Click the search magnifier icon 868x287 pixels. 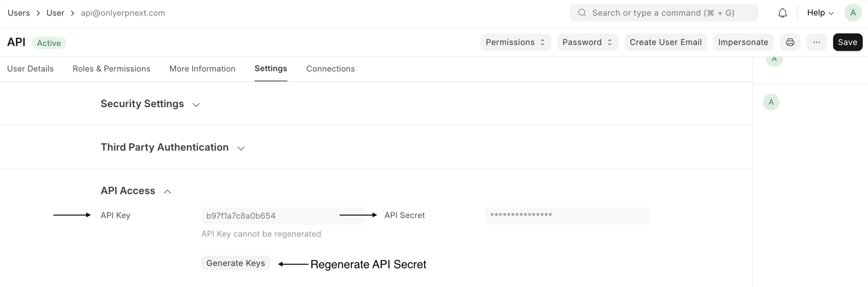582,13
